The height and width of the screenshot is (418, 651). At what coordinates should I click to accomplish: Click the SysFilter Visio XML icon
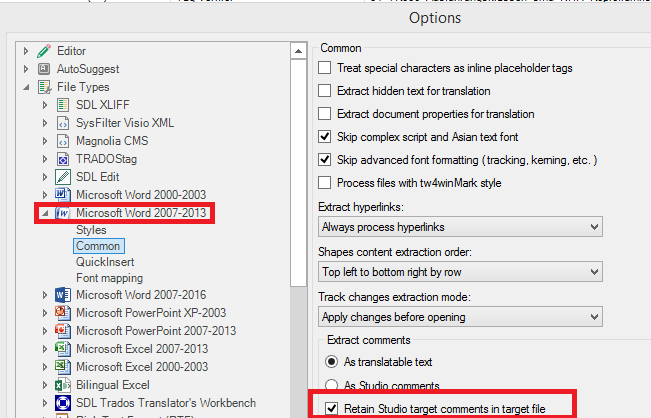[x=63, y=123]
